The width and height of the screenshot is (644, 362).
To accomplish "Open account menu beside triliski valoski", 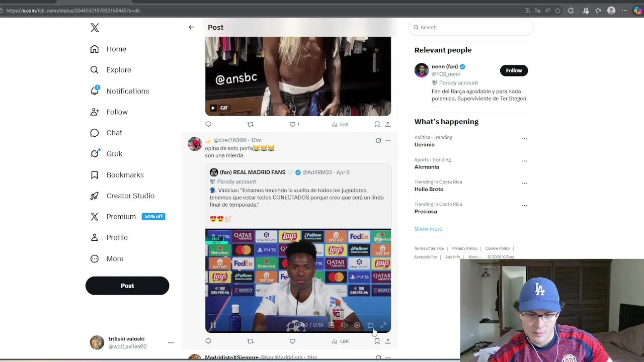I will click(x=171, y=342).
